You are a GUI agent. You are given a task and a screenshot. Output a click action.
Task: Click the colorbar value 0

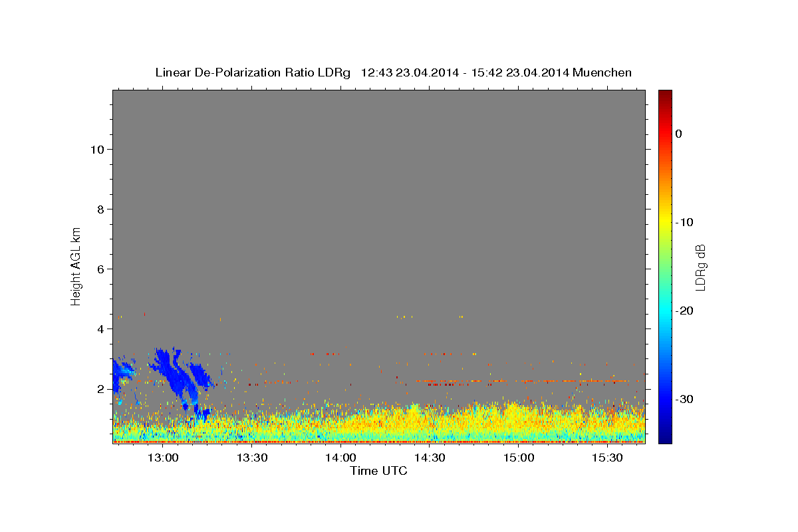(x=678, y=134)
